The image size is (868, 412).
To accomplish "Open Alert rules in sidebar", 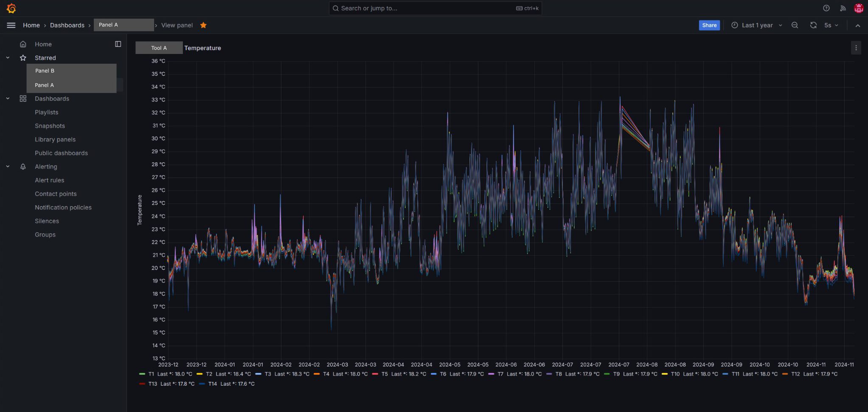I will 49,181.
